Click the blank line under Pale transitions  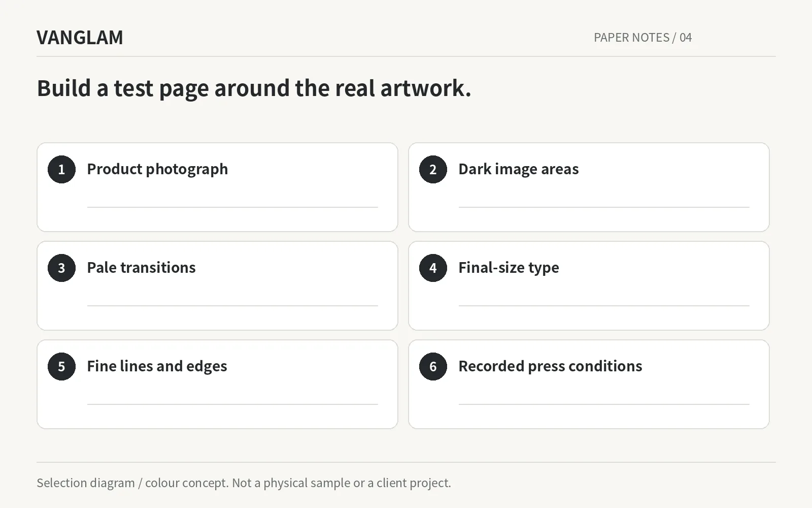pyautogui.click(x=232, y=306)
